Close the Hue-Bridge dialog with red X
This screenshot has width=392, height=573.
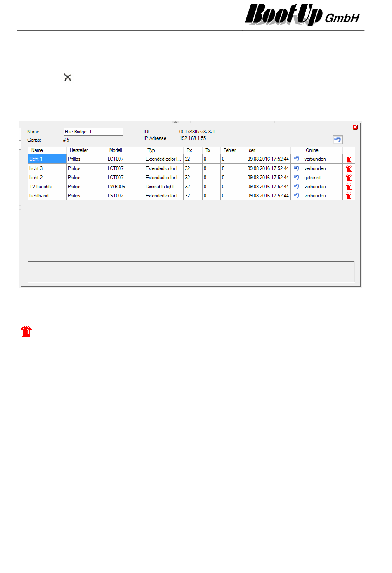tap(355, 127)
